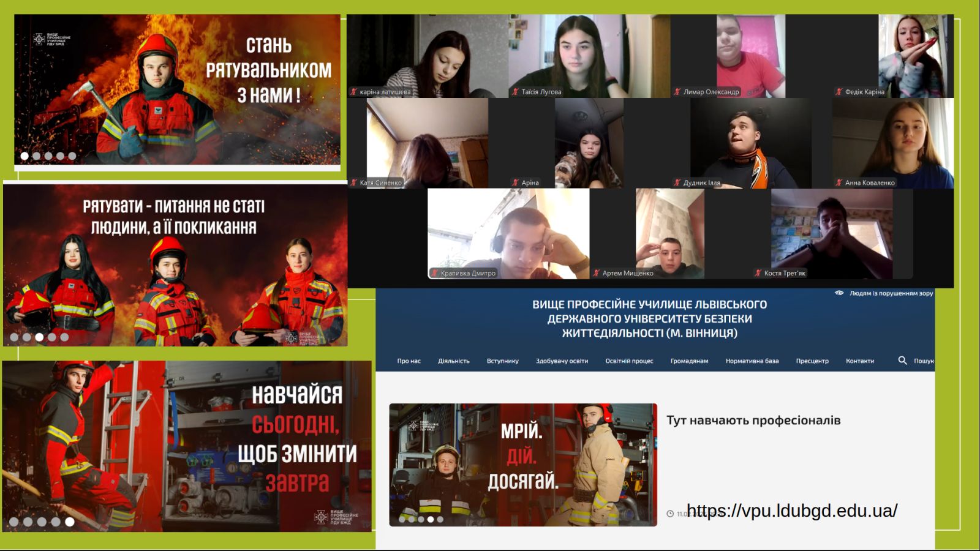Viewport: 980px width, 551px height.
Task: Open the Вступнику menu
Action: click(503, 361)
